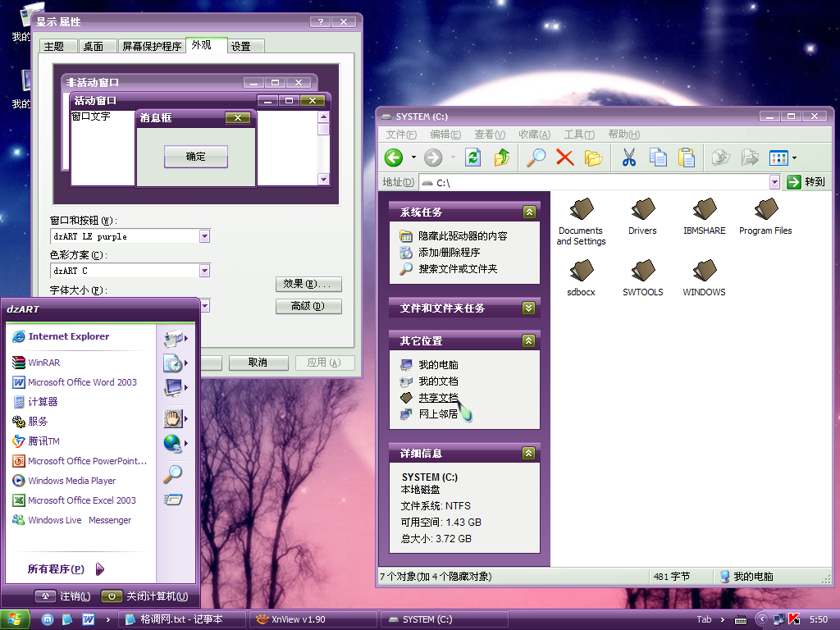
Task: Select the IBMSHARE folder
Action: coord(705,217)
